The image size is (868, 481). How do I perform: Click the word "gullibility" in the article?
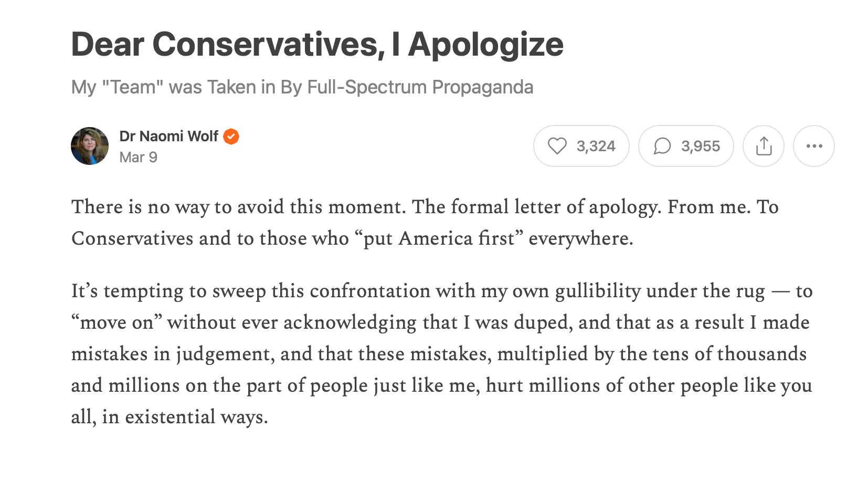click(x=598, y=291)
